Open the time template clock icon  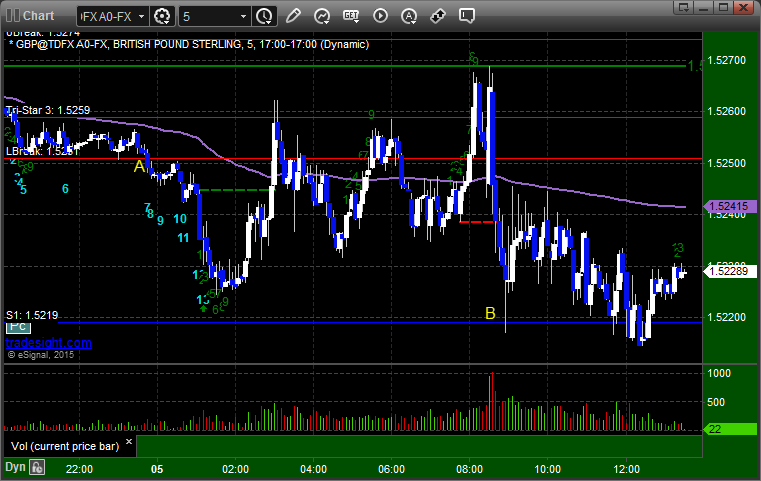coord(263,16)
